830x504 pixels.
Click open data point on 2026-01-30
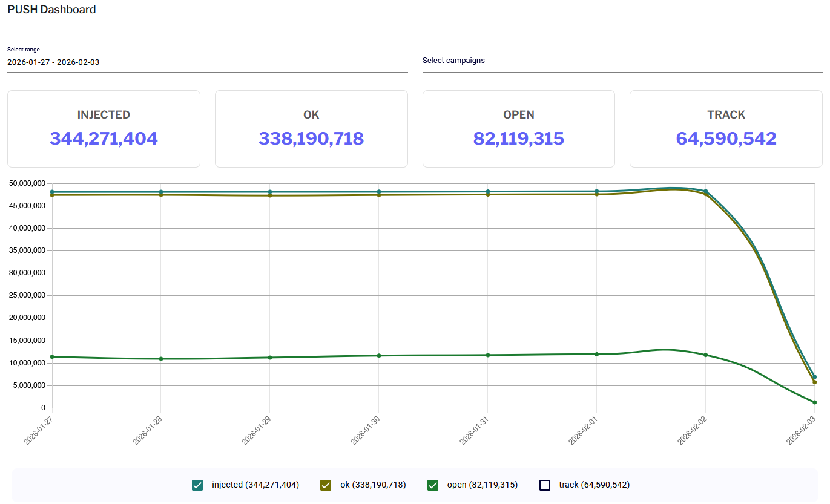379,355
